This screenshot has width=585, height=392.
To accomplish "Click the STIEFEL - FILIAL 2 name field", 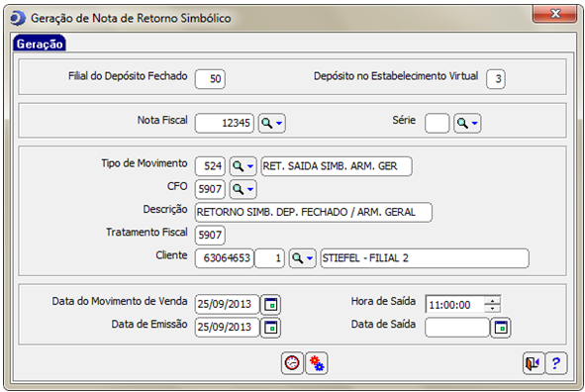I will coord(425,258).
